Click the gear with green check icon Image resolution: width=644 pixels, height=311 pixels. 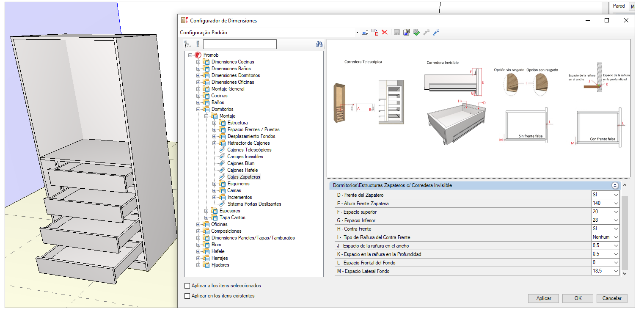[x=416, y=32]
